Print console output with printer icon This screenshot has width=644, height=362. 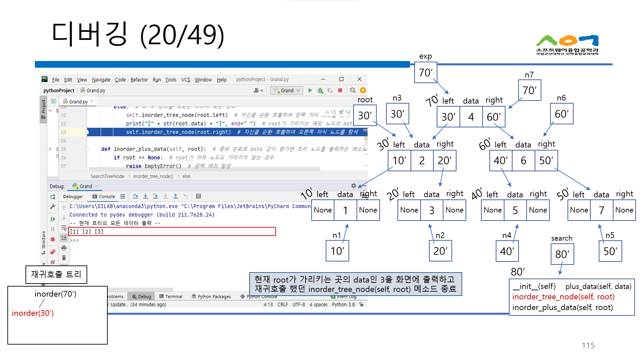pyautogui.click(x=64, y=248)
